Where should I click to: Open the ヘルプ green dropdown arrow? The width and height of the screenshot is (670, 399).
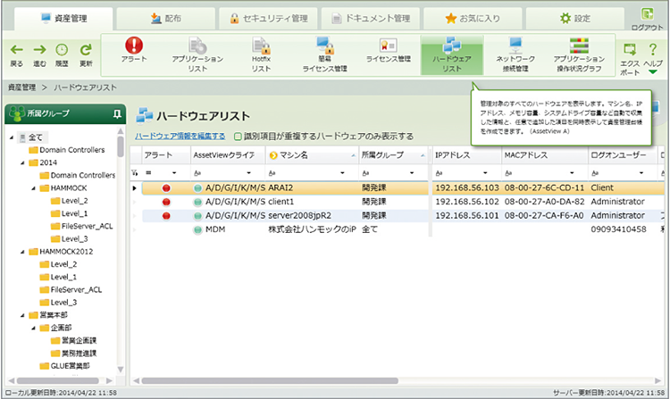(652, 72)
